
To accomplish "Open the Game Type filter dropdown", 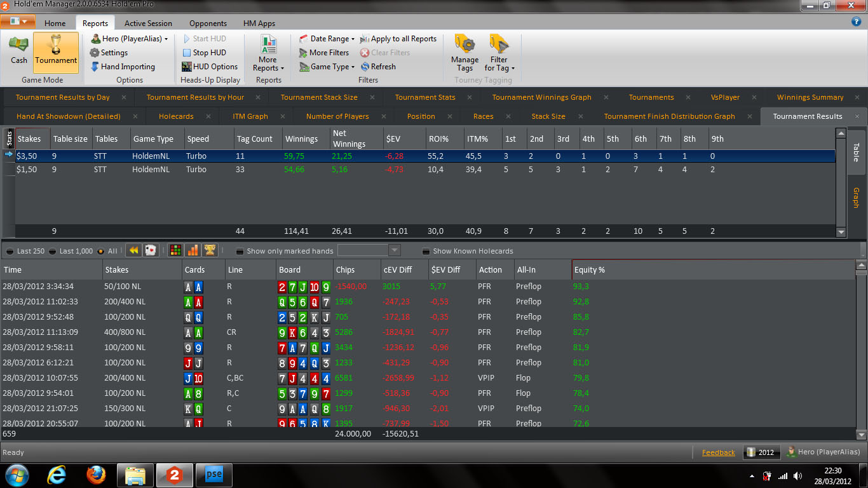I will [x=327, y=67].
